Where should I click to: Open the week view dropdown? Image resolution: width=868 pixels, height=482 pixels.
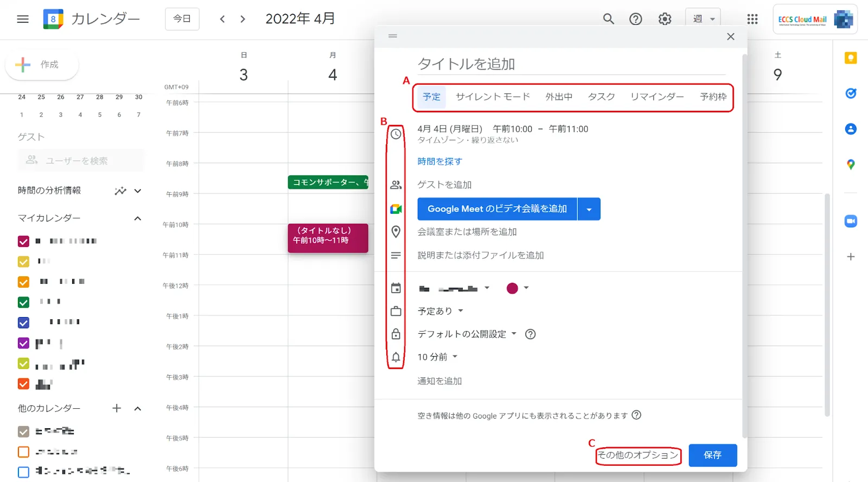(703, 19)
